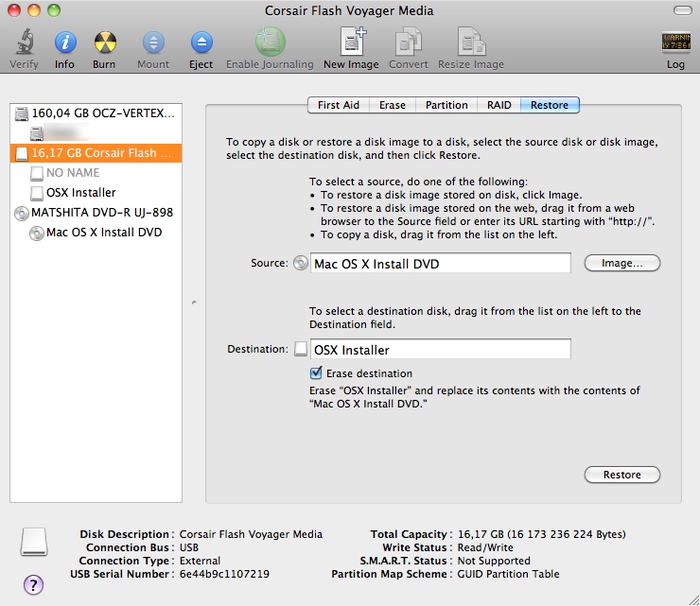The width and height of the screenshot is (700, 606).
Task: Click the Enable Journaling toolbar icon
Action: coord(271,42)
